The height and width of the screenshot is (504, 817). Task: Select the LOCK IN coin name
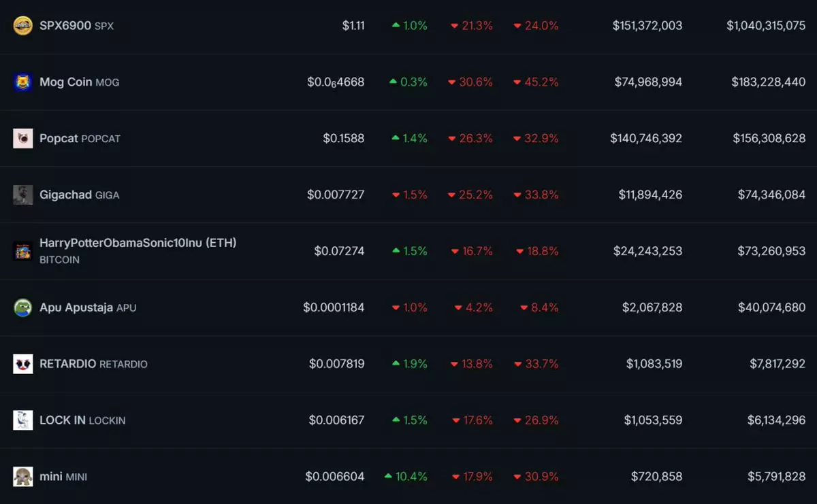[x=63, y=420]
